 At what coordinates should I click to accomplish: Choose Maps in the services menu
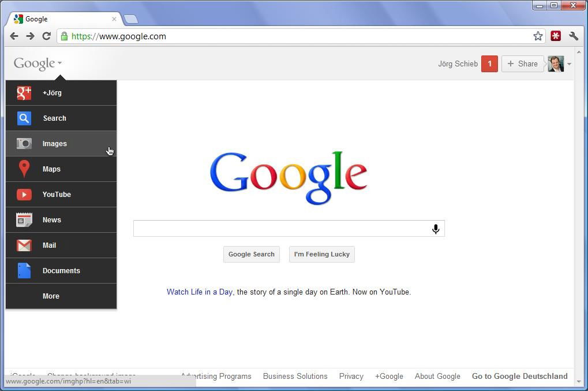[61, 169]
